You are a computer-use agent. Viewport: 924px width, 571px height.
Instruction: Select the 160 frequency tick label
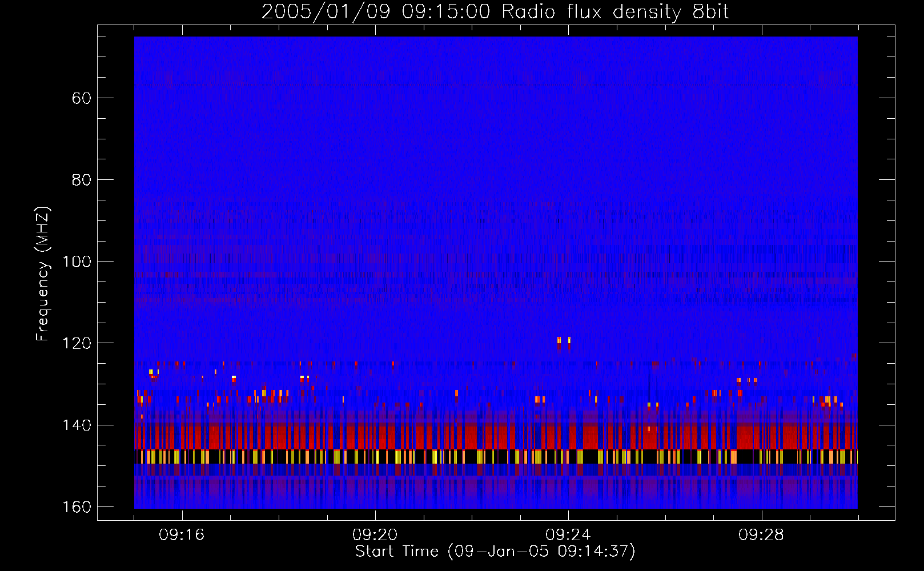coord(77,507)
